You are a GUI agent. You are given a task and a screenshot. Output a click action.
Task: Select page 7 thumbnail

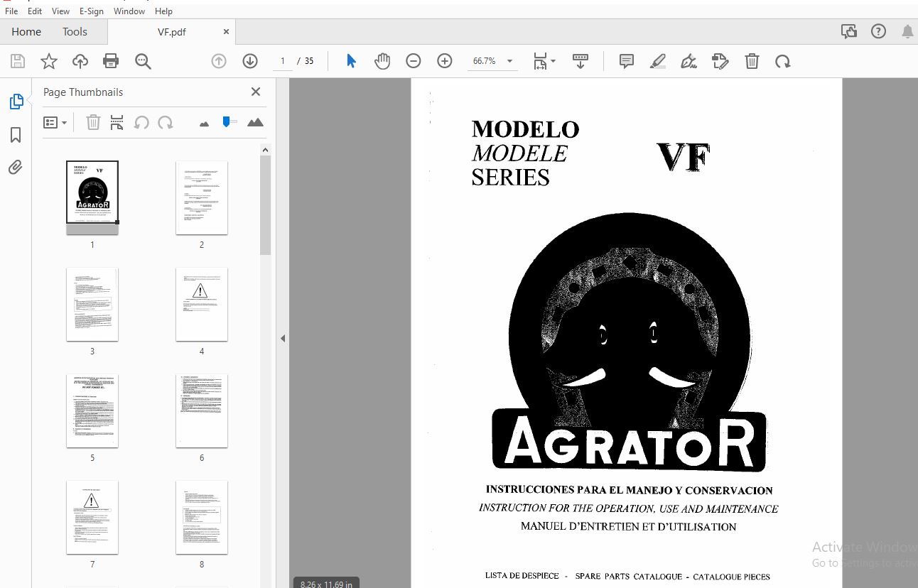pos(92,517)
